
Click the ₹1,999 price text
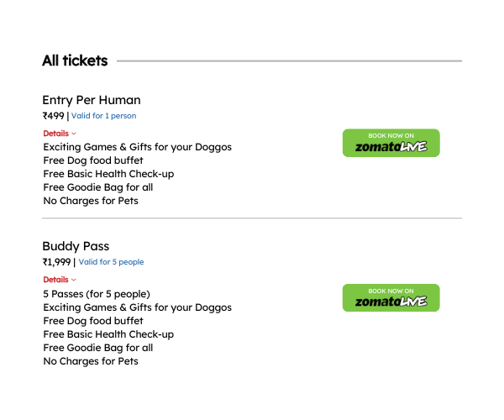point(56,262)
